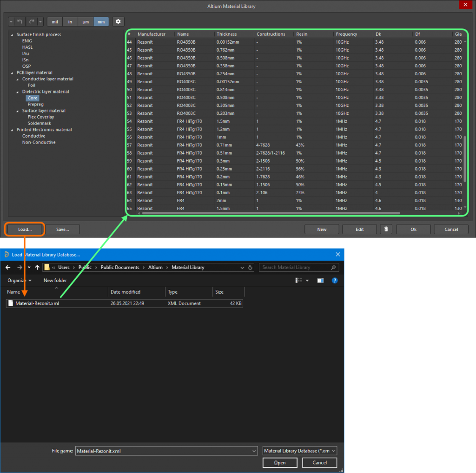Viewport: 476px width, 473px height.
Task: Cancel the Altium Material Library dialog
Action: [451, 229]
